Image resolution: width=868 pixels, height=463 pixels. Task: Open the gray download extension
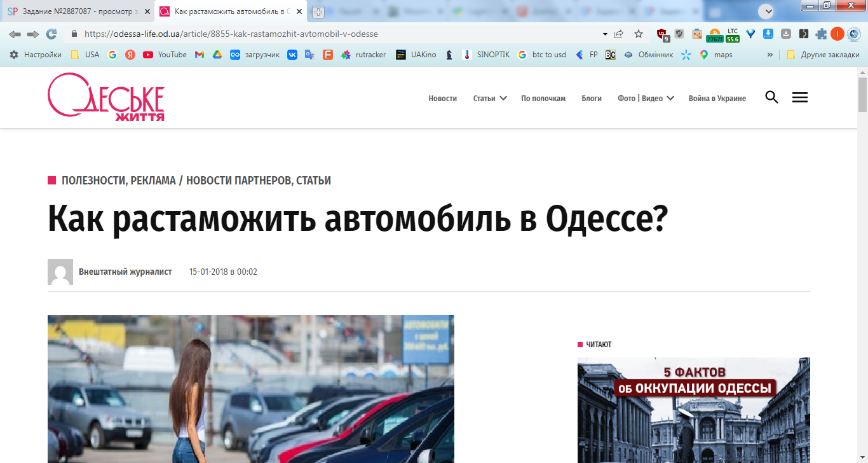(x=786, y=34)
